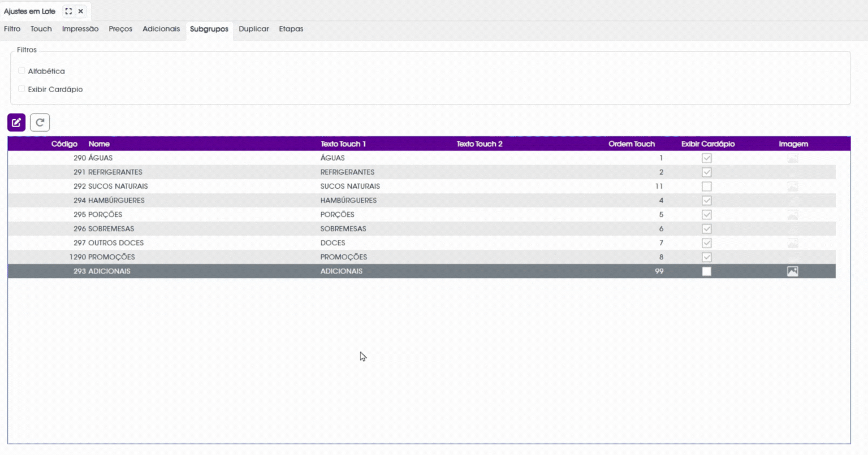Click the Código column header
Viewport: 868px width, 455px height.
click(64, 144)
